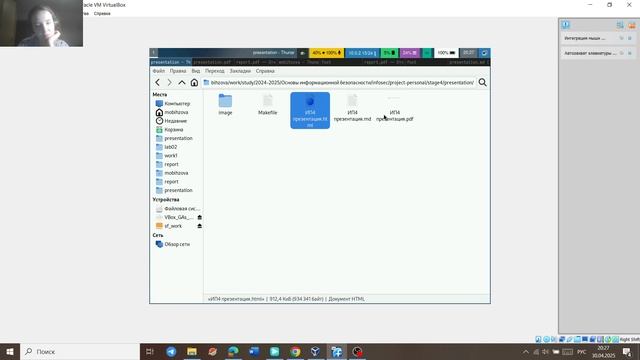Viewport: 640px width, 360px height.
Task: Open Windows notification center icon
Action: [627, 351]
